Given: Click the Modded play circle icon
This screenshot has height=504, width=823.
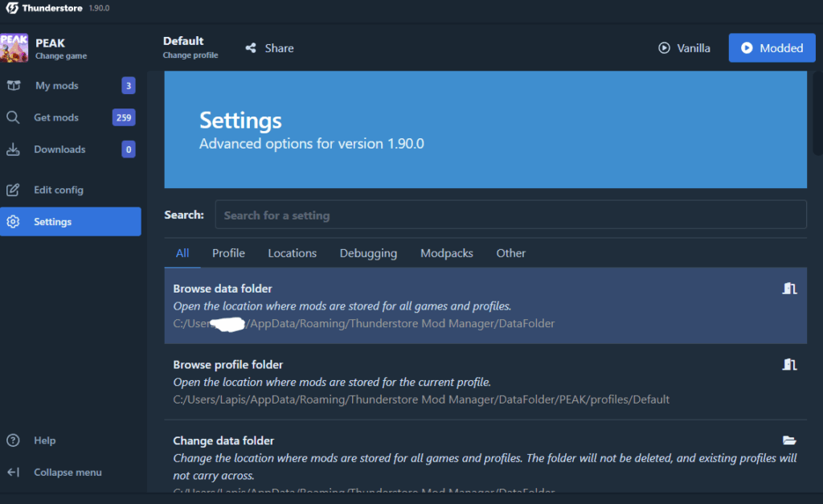Looking at the screenshot, I should pyautogui.click(x=747, y=47).
